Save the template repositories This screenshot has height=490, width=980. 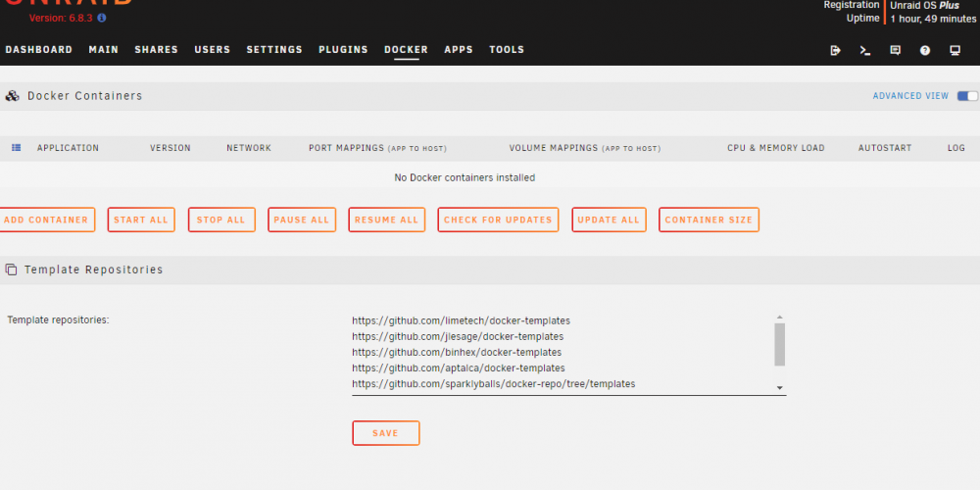pyautogui.click(x=385, y=433)
